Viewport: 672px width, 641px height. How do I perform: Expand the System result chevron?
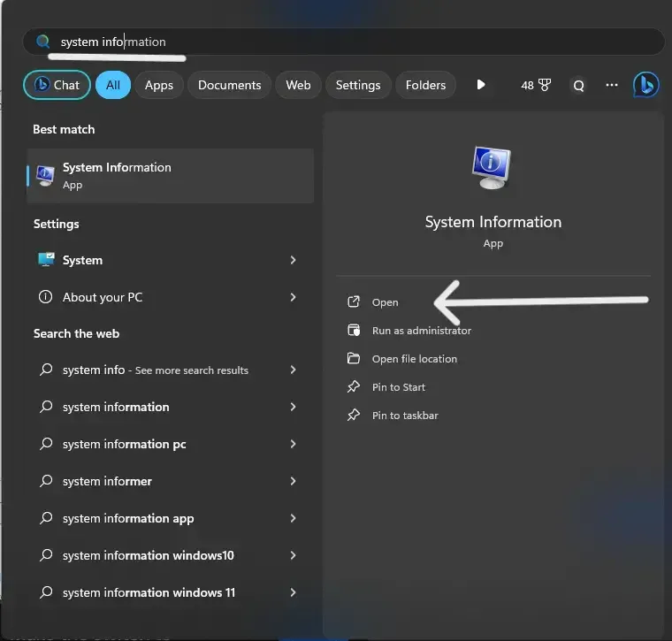(x=294, y=260)
